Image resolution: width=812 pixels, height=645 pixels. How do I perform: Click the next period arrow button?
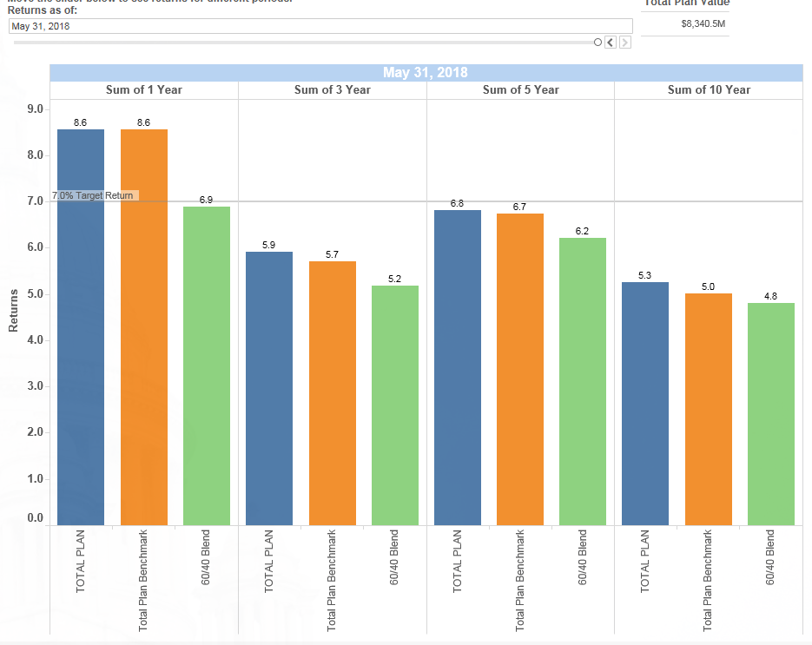click(x=625, y=43)
